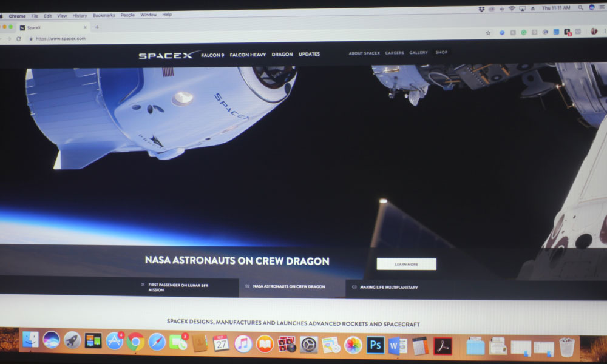Go to the Falcon 9 page
This screenshot has height=364, width=607.
[x=212, y=55]
